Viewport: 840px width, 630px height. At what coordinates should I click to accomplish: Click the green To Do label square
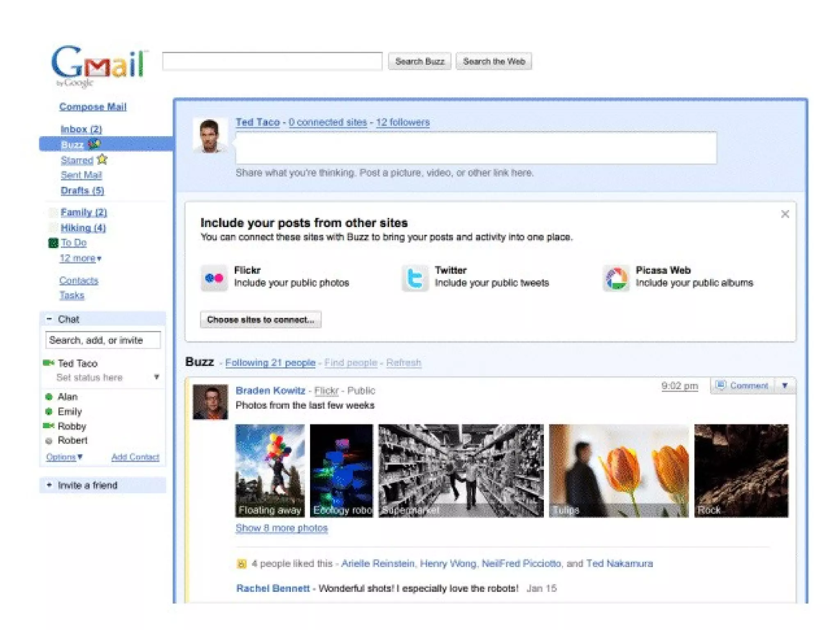point(53,243)
